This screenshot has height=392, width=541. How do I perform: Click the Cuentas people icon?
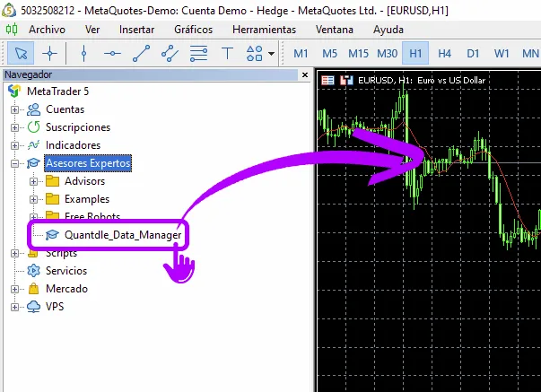tap(33, 109)
